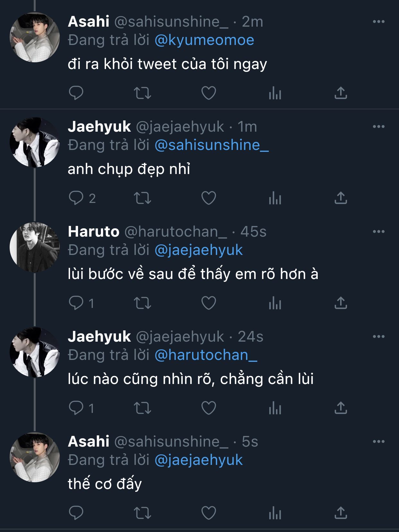Like Asahi's "đi ra khỏi tweet" tweet
Image resolution: width=399 pixels, height=532 pixels.
point(208,93)
